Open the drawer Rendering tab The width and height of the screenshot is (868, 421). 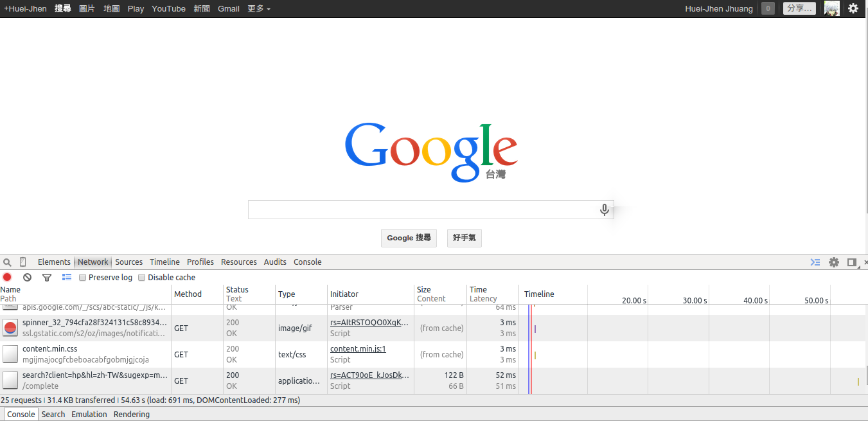point(132,415)
